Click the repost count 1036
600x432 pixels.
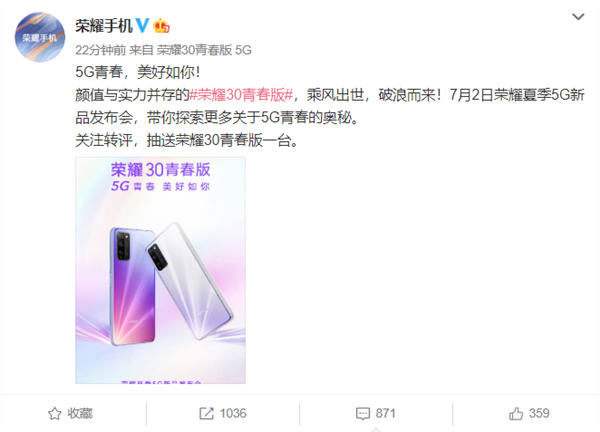[x=233, y=414]
